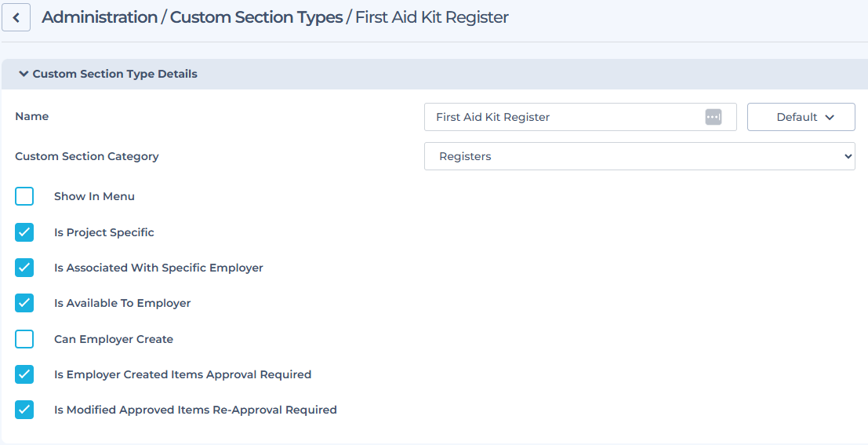Click the Custom Section Type Details header
The image size is (868, 445).
[114, 74]
